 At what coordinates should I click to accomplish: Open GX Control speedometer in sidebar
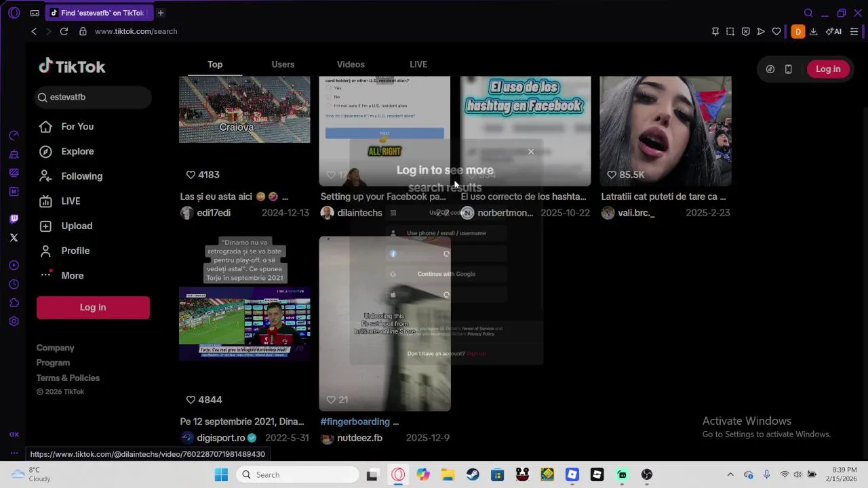click(x=14, y=136)
